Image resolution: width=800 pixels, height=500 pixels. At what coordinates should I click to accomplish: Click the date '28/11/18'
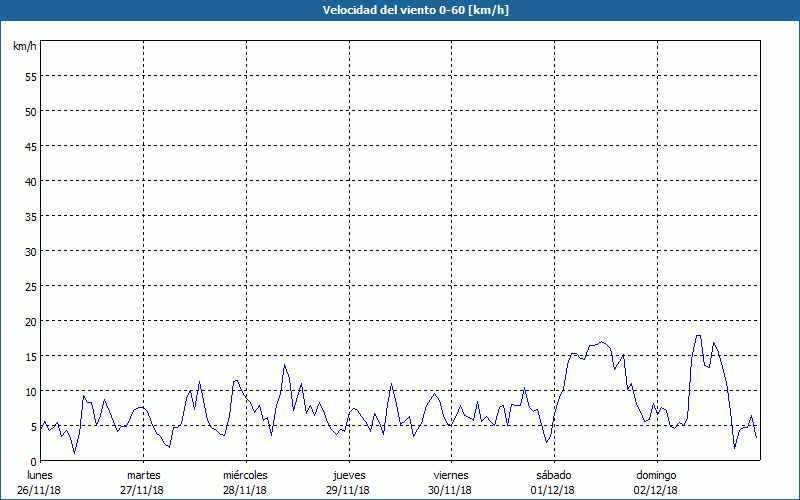pos(245,490)
